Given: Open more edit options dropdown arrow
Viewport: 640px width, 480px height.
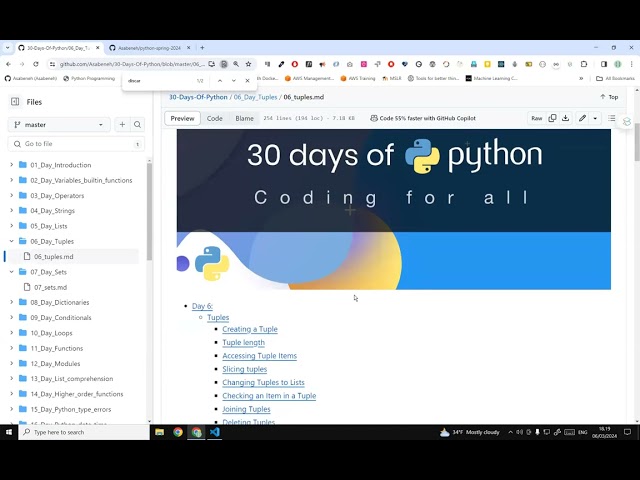Looking at the screenshot, I should [595, 118].
